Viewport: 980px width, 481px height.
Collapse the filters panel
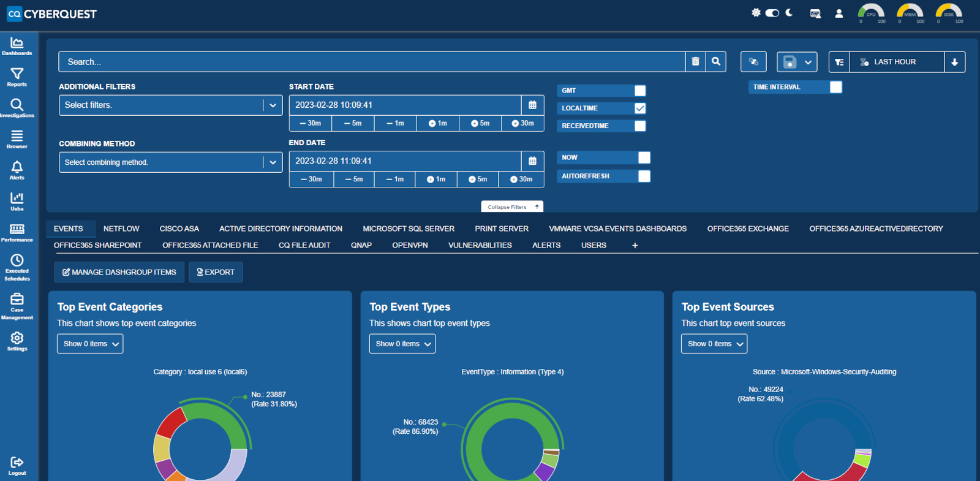click(512, 206)
